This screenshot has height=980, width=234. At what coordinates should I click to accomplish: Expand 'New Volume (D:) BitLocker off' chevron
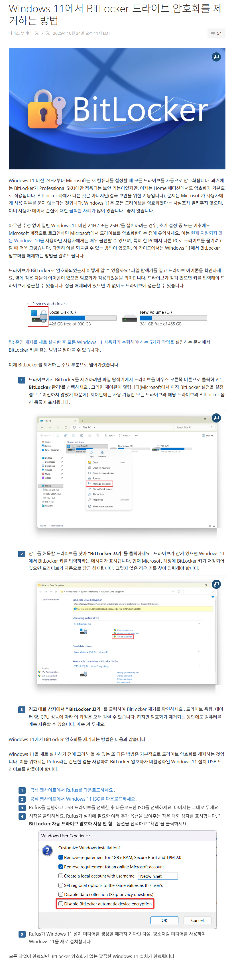click(x=199, y=652)
